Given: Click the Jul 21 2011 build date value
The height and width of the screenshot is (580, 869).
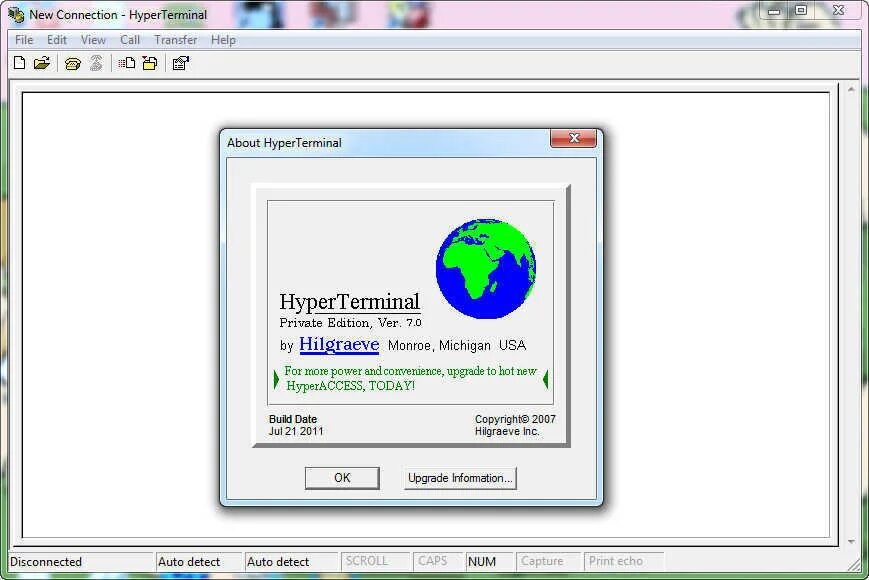Looking at the screenshot, I should [x=296, y=431].
